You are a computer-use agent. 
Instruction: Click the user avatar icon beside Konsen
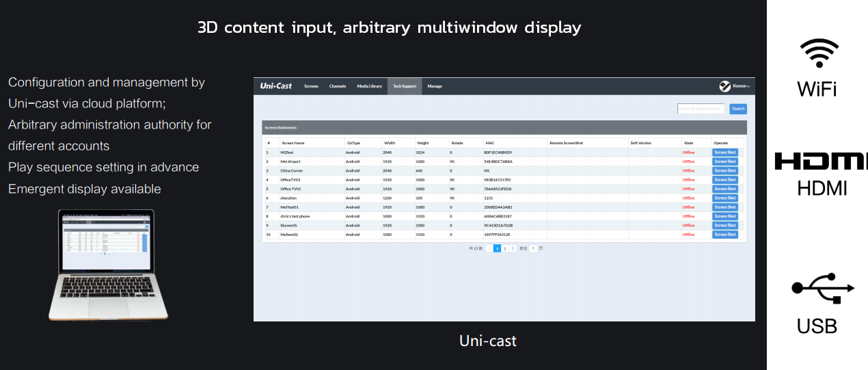[x=725, y=86]
